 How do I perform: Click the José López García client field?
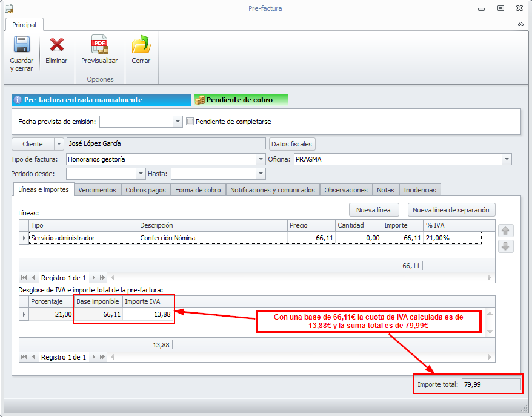(x=166, y=144)
